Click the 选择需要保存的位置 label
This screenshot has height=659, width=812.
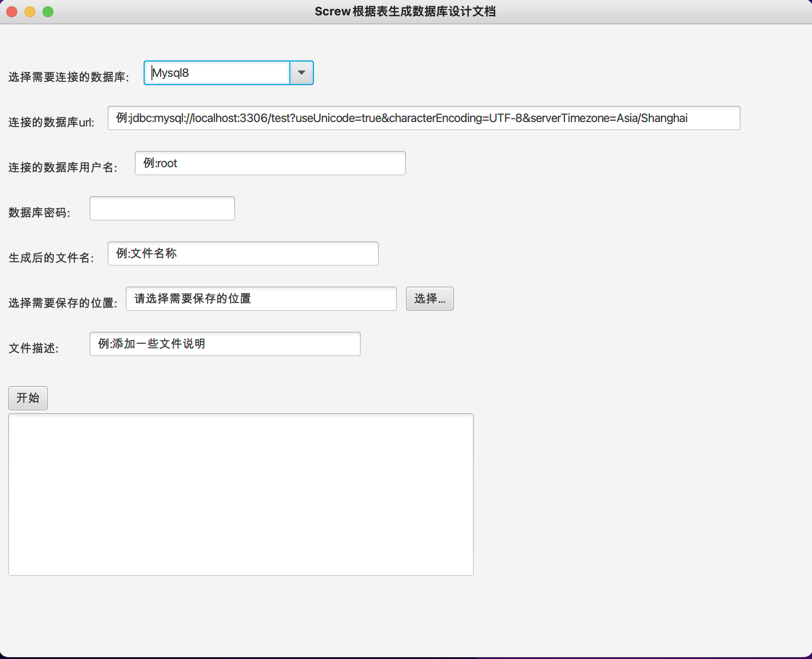point(63,303)
